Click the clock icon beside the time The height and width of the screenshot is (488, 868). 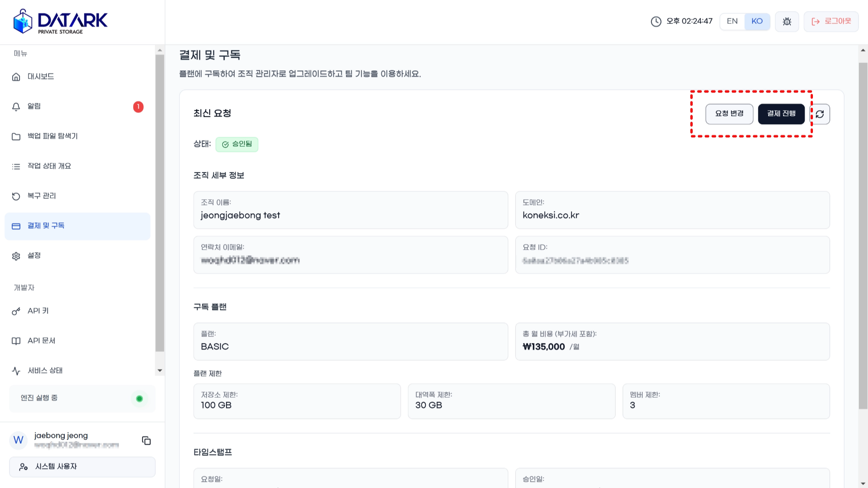656,21
